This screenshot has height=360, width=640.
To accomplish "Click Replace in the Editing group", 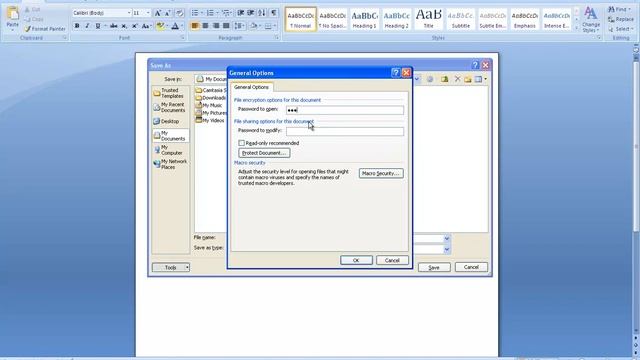I will point(621,19).
